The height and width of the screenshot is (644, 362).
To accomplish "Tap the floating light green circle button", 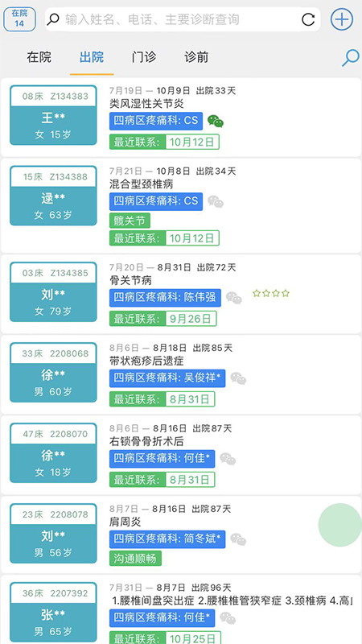I will point(339,525).
